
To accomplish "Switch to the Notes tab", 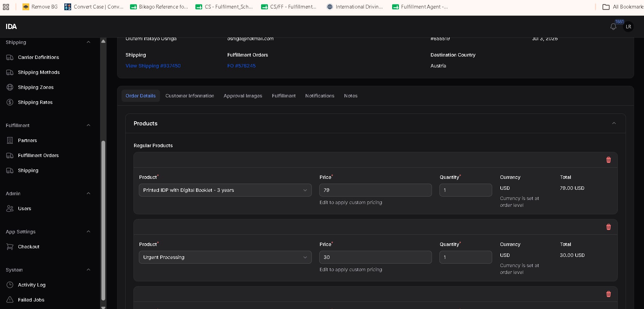I will [351, 96].
